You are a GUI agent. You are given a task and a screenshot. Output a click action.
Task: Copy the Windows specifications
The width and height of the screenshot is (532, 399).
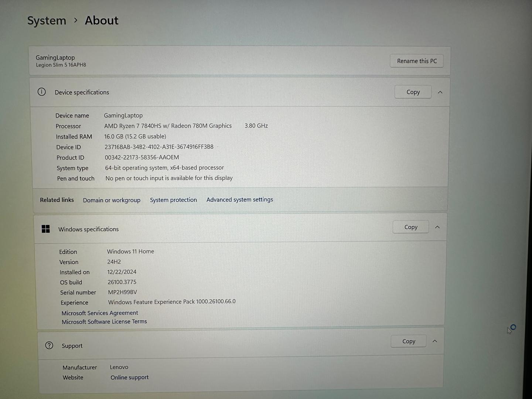pos(411,227)
